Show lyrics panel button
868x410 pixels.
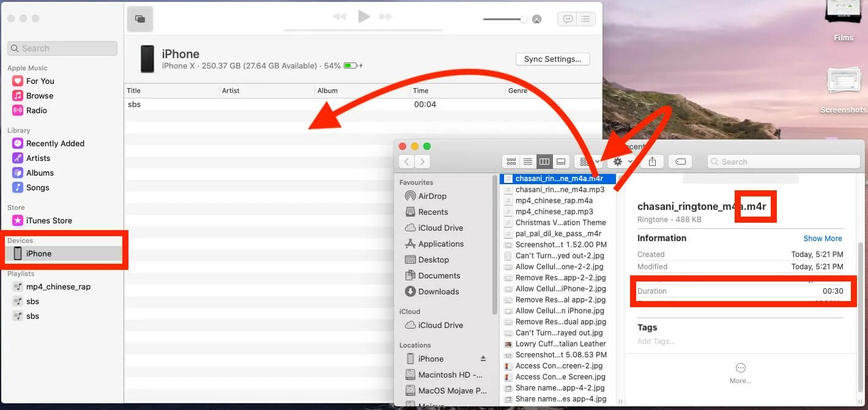pyautogui.click(x=568, y=19)
